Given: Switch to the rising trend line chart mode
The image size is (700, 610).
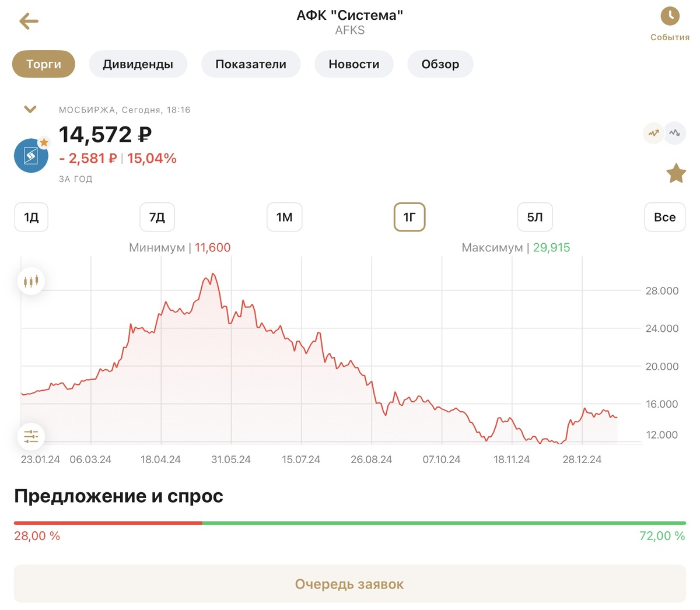Looking at the screenshot, I should (653, 133).
